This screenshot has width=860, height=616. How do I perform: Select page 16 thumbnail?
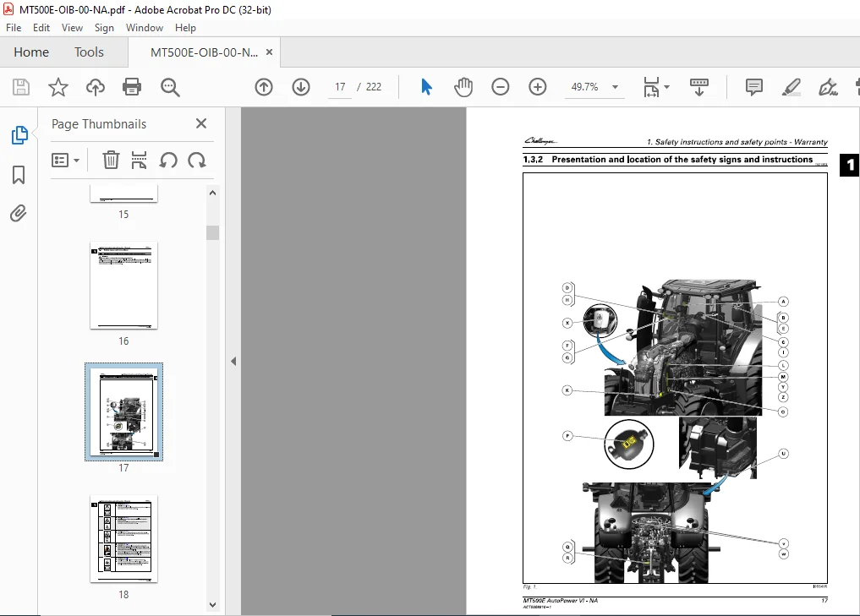coord(124,285)
